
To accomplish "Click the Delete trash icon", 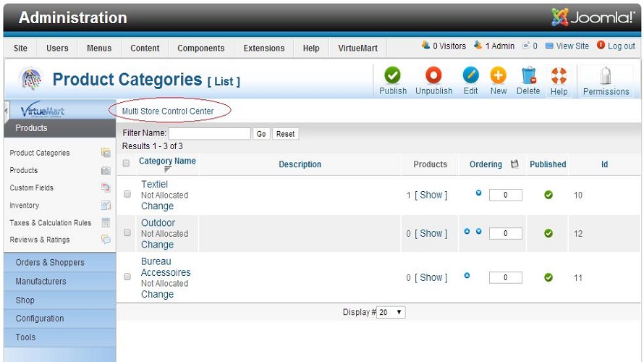I will tap(528, 75).
